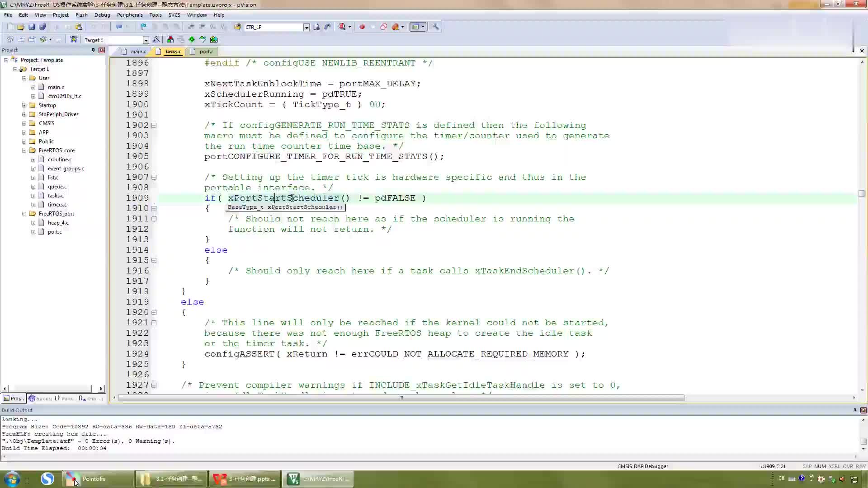
Task: Open the Flash menu
Action: pos(81,15)
